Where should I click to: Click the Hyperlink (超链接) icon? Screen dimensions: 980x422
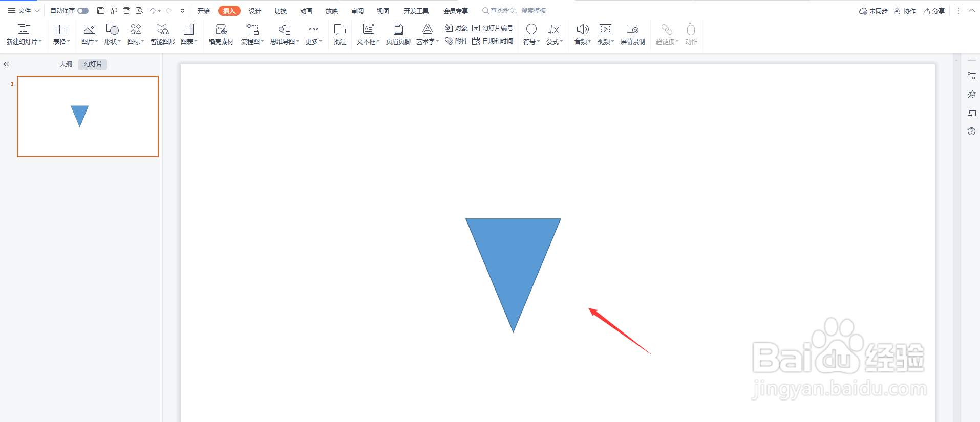pyautogui.click(x=667, y=29)
